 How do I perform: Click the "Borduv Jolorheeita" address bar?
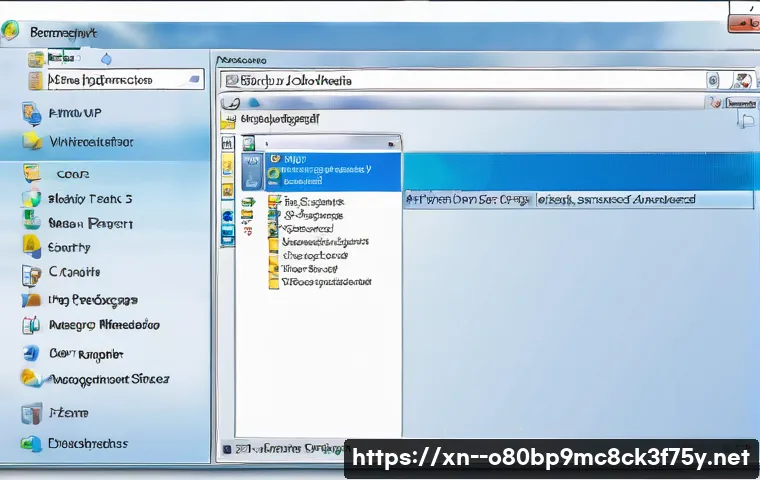click(x=463, y=80)
